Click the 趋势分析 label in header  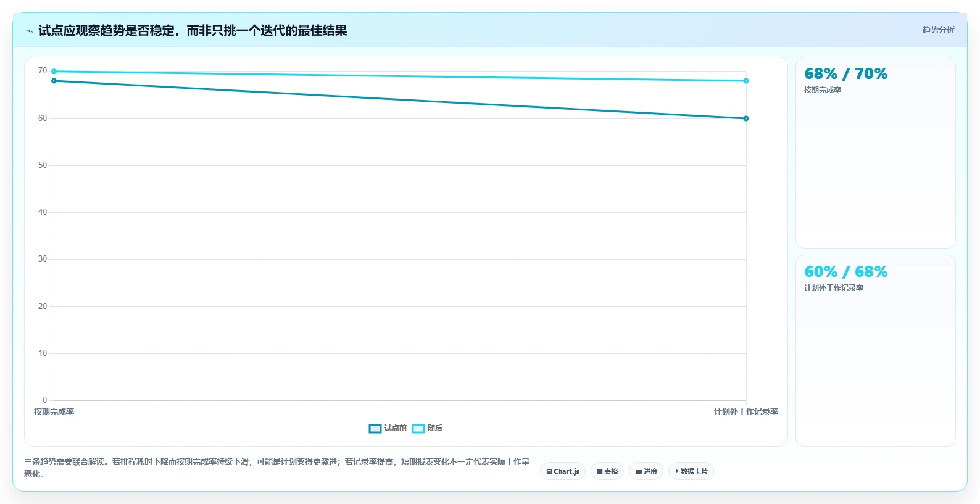coord(938,30)
